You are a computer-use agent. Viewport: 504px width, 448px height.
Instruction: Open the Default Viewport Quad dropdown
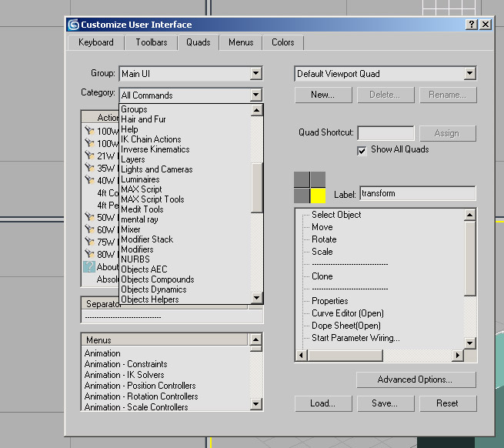coord(385,74)
